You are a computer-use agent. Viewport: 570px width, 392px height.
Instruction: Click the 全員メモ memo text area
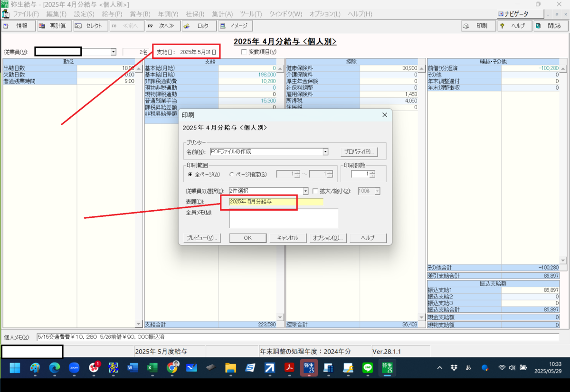coord(284,219)
